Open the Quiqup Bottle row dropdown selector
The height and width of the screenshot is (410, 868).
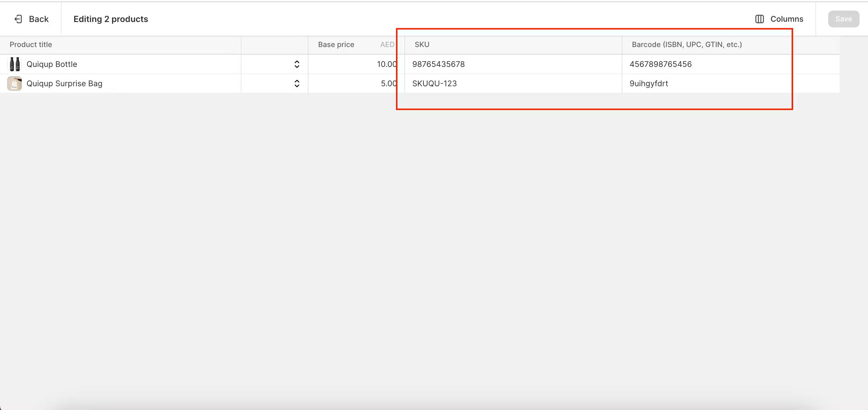click(x=296, y=64)
